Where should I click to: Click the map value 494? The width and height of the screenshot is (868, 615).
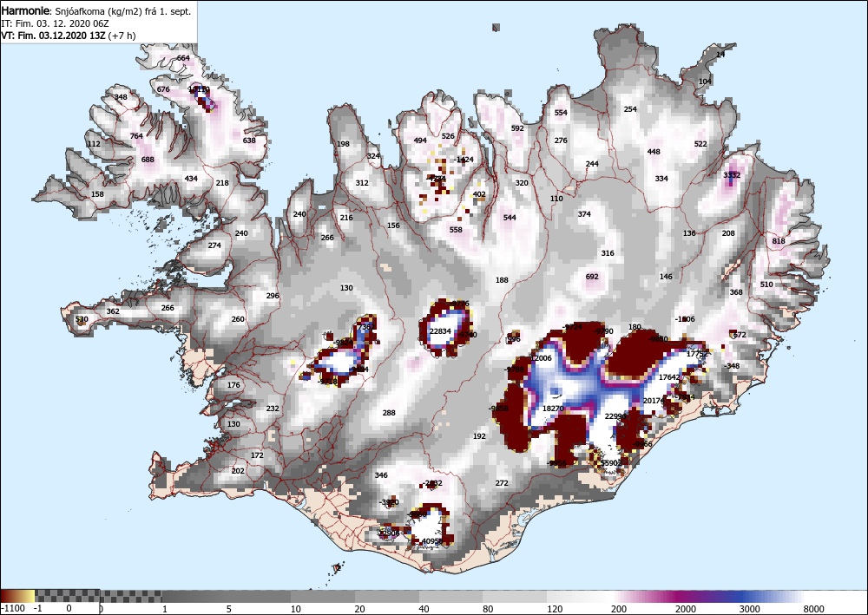(421, 141)
